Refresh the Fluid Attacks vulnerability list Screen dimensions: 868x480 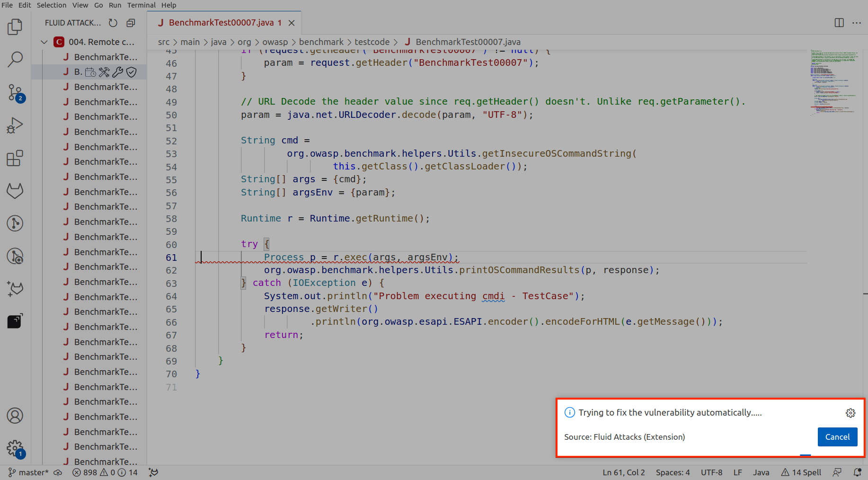113,23
